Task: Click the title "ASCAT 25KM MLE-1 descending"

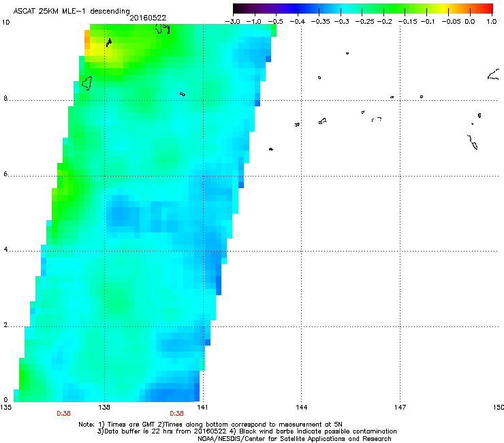Action: [72, 12]
